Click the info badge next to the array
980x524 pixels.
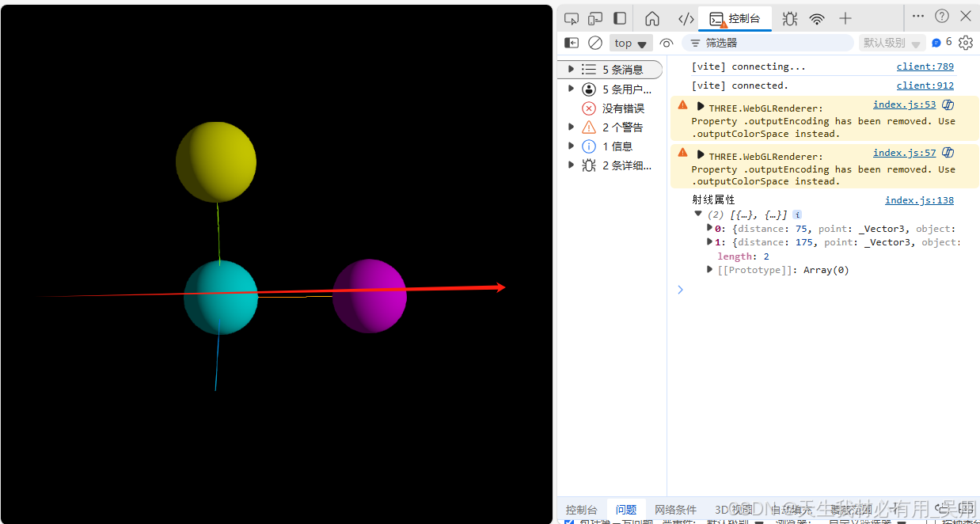pos(797,215)
